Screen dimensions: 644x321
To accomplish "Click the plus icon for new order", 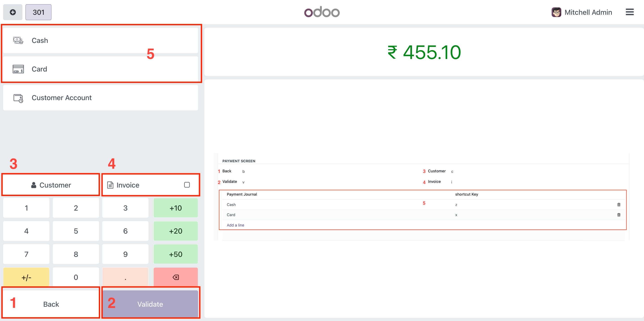I will tap(13, 12).
